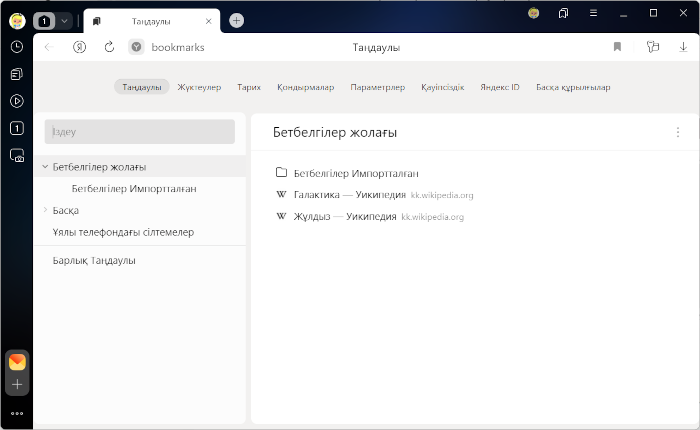Click the address bar showing bookmarks
The width and height of the screenshot is (700, 430).
pos(178,47)
